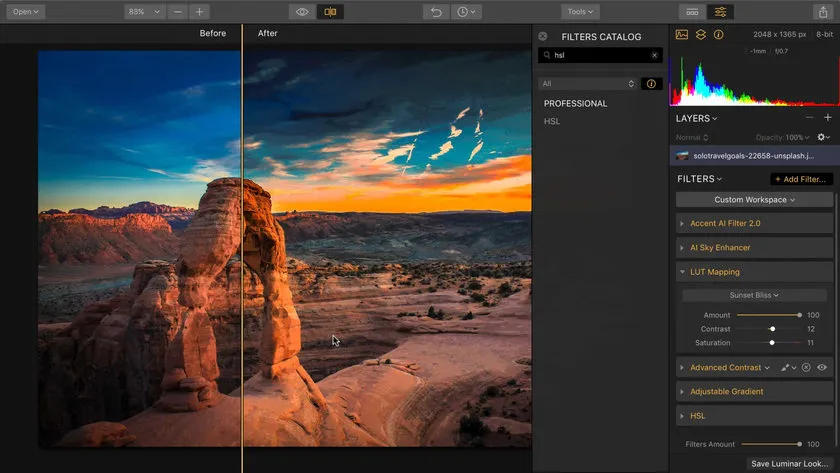Toggle the quick preview eye icon
Image resolution: width=840 pixels, height=473 pixels.
click(302, 12)
